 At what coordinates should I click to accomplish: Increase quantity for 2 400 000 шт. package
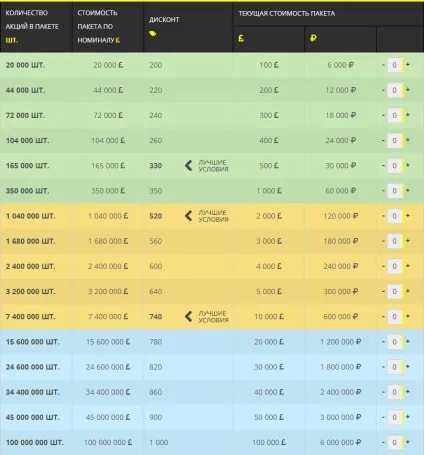click(408, 266)
